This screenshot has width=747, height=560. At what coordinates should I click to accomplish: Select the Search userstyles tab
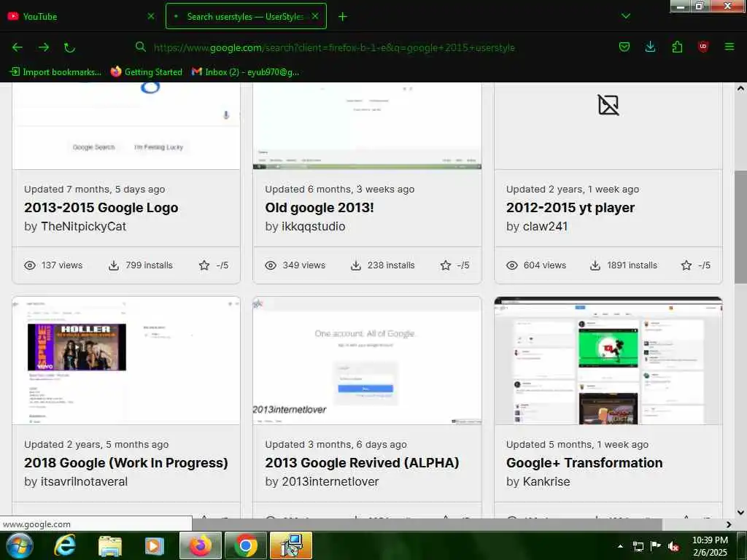coord(246,16)
